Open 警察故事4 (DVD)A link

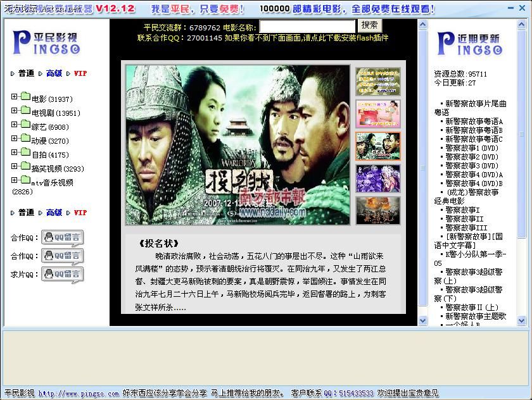pyautogui.click(x=474, y=175)
